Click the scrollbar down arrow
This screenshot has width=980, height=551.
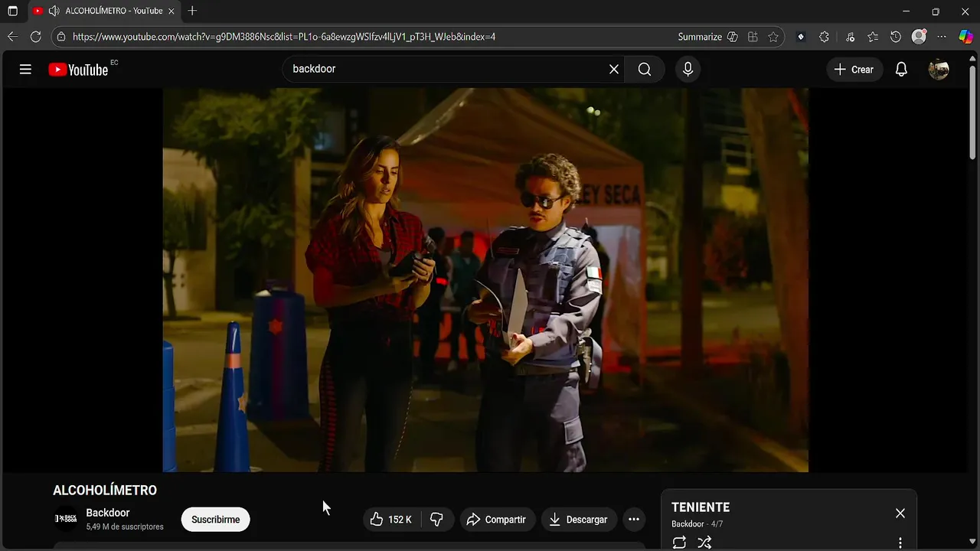click(972, 543)
